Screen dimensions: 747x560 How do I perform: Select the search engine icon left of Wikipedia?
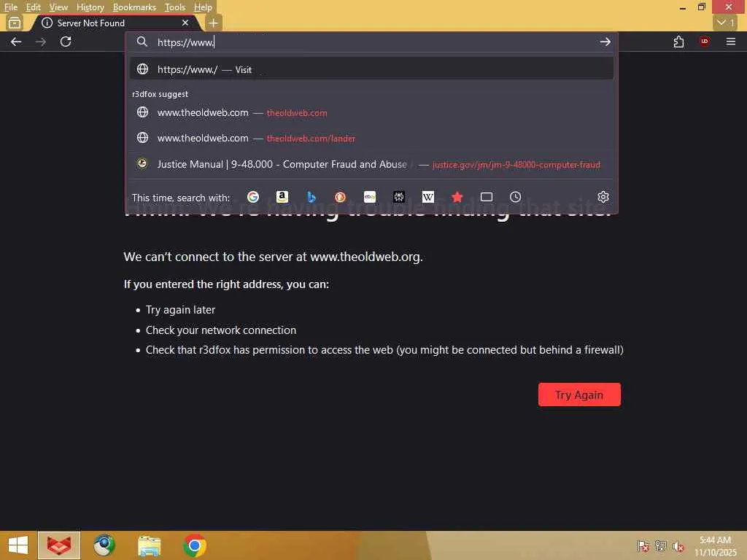coord(399,197)
